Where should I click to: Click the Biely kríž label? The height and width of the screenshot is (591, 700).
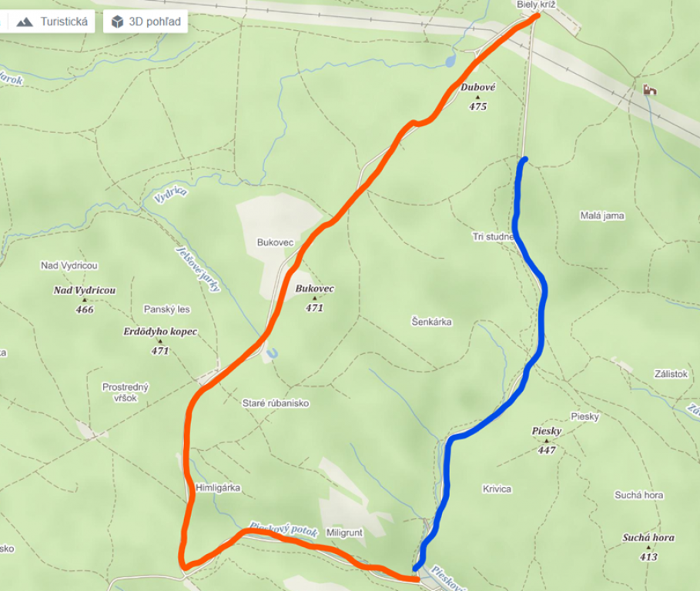pyautogui.click(x=536, y=5)
